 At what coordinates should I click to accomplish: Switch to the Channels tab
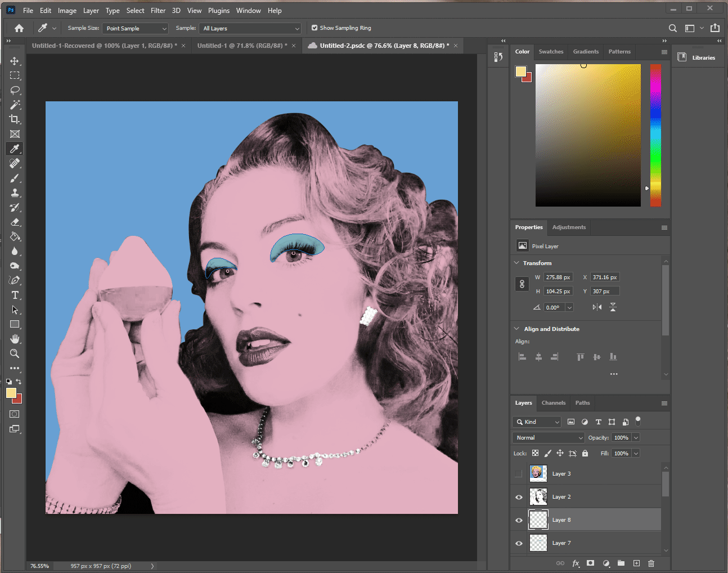coord(554,403)
